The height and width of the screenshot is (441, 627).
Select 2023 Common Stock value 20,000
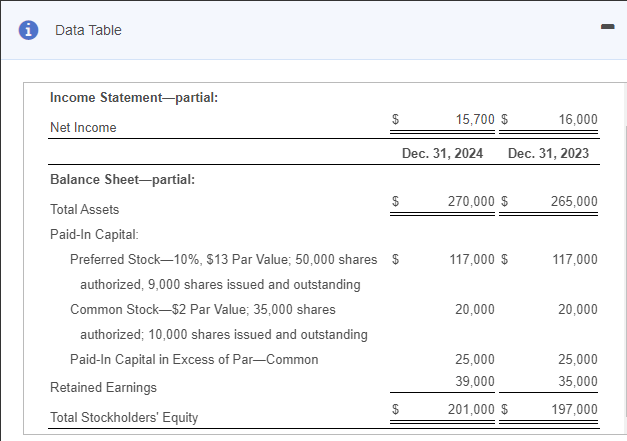pos(578,309)
